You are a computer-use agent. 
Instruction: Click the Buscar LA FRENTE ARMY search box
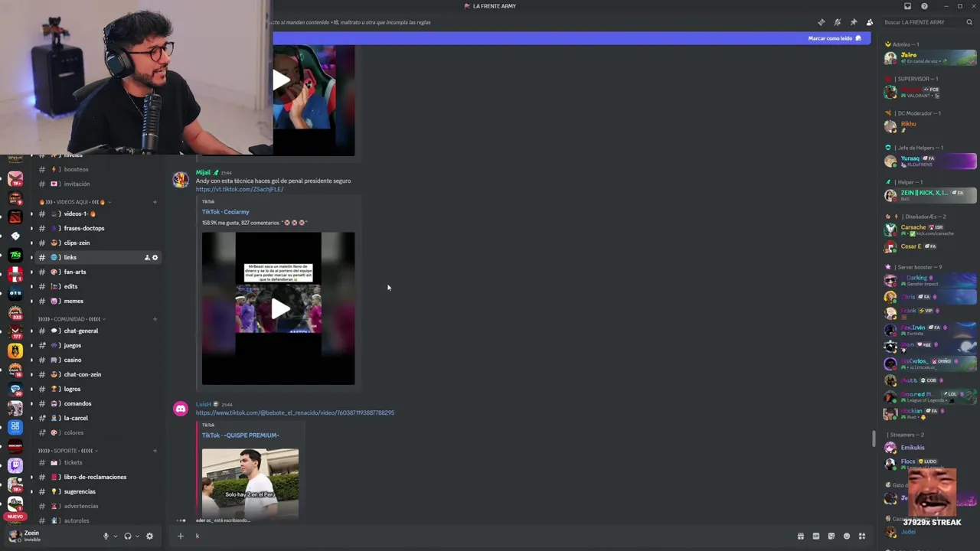click(927, 22)
